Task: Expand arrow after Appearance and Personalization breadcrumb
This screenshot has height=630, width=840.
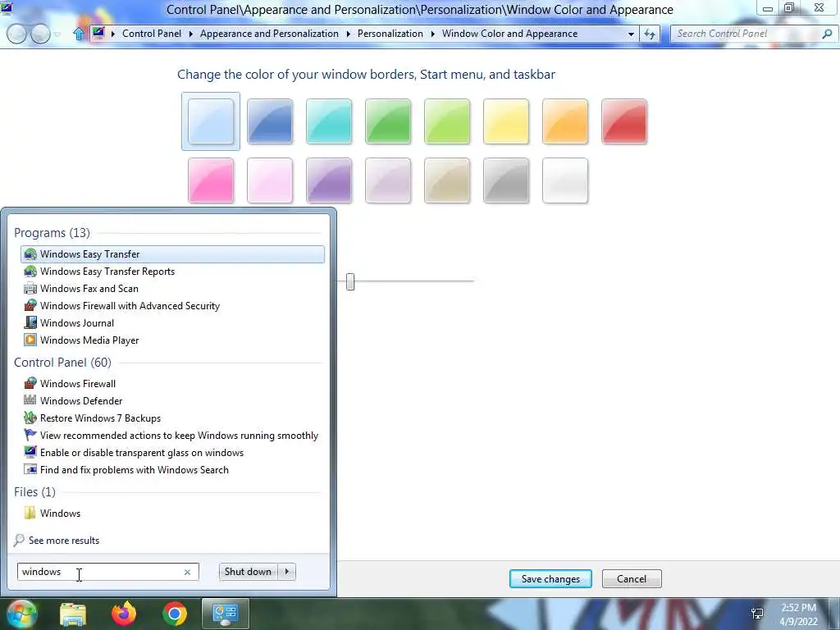Action: pyautogui.click(x=348, y=34)
